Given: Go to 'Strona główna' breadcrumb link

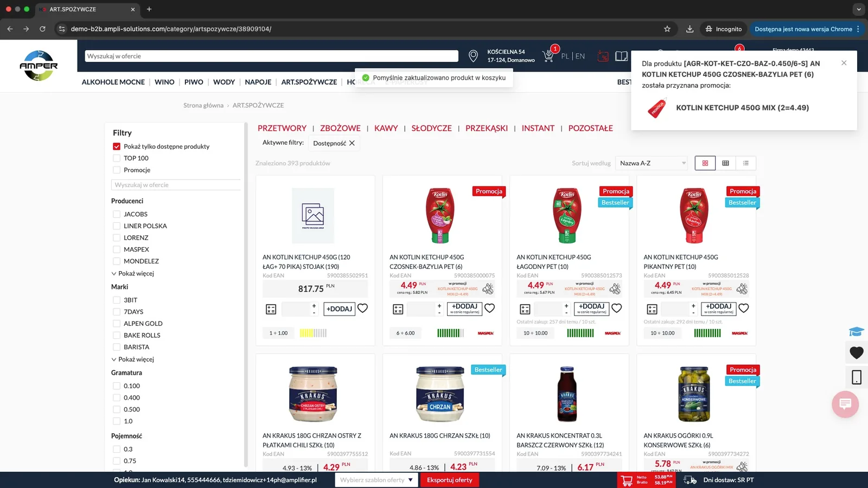Looking at the screenshot, I should point(203,105).
